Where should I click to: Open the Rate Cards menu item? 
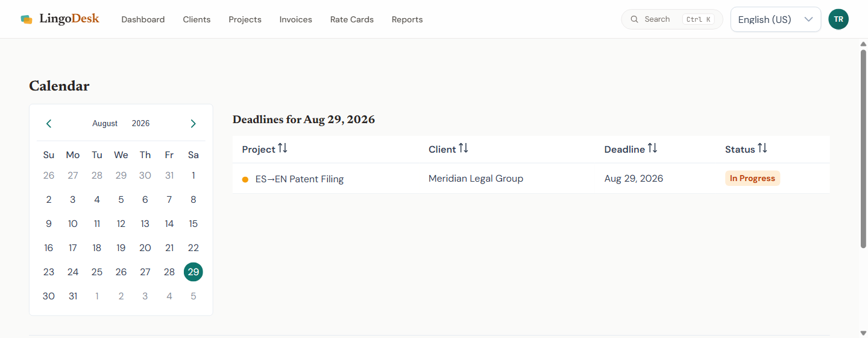click(x=352, y=19)
